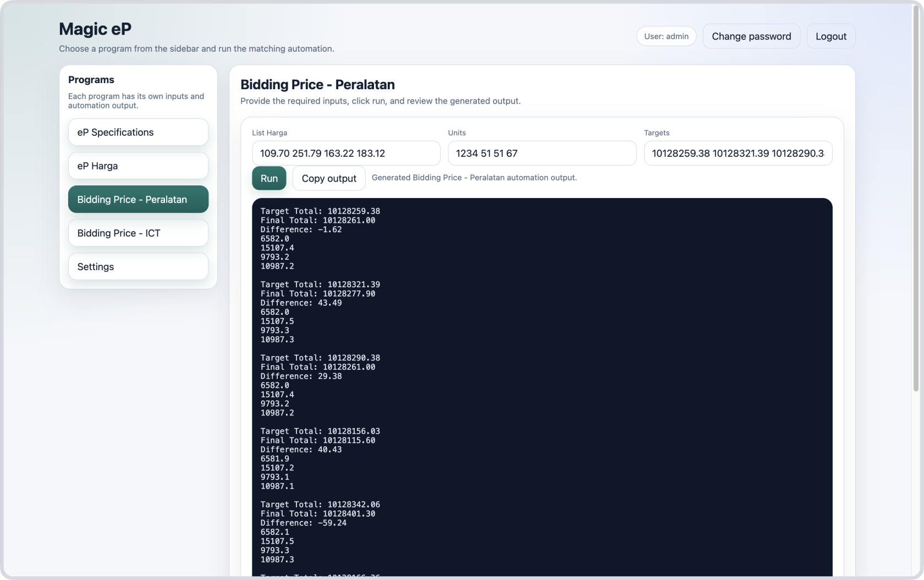
Task: Click output line 'Final Total: 10128401.30'
Action: (x=318, y=514)
